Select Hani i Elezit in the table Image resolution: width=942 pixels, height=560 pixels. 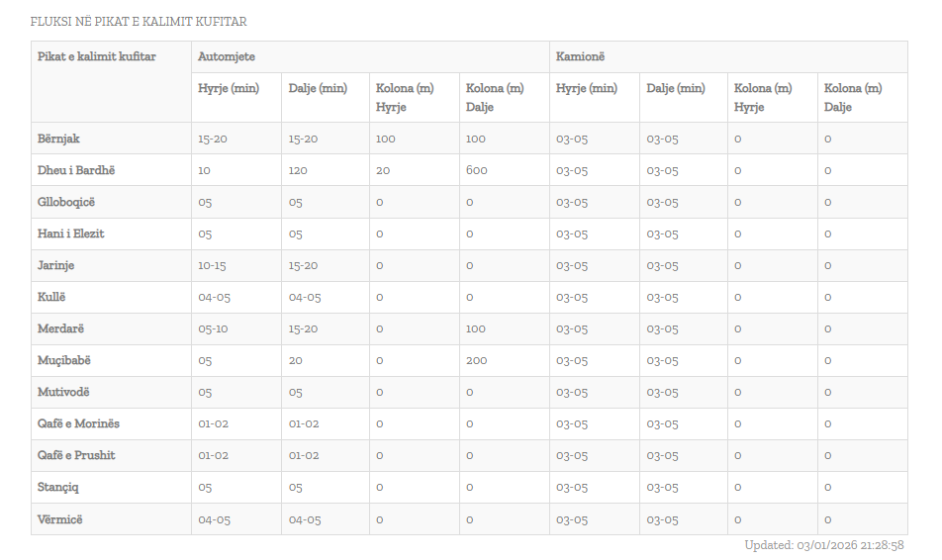(70, 233)
